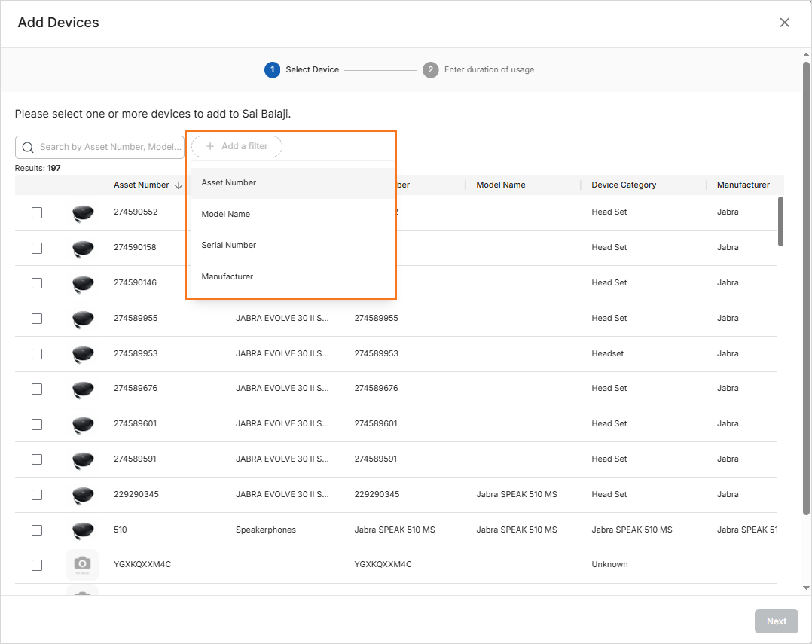Click the search magnifier icon

pyautogui.click(x=28, y=148)
